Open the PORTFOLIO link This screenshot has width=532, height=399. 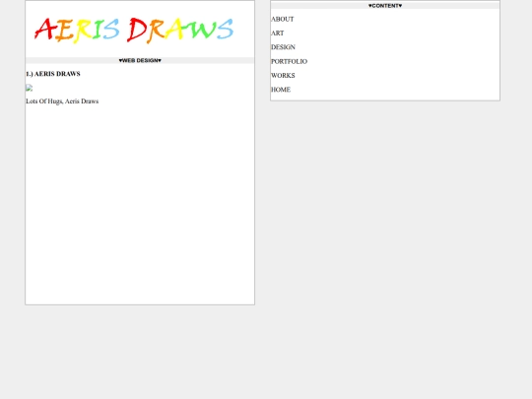289,61
